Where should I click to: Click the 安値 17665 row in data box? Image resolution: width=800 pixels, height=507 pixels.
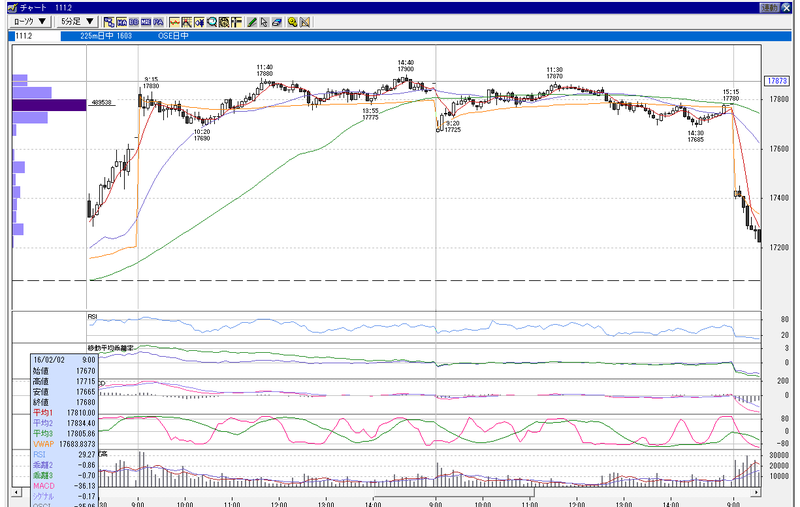64,392
